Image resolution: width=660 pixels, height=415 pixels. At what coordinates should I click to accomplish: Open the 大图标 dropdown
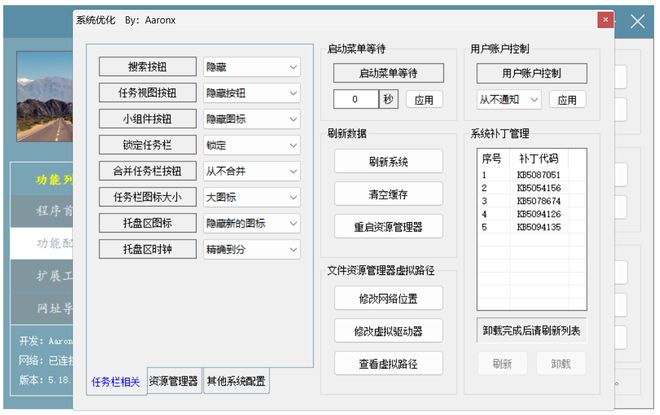click(252, 197)
